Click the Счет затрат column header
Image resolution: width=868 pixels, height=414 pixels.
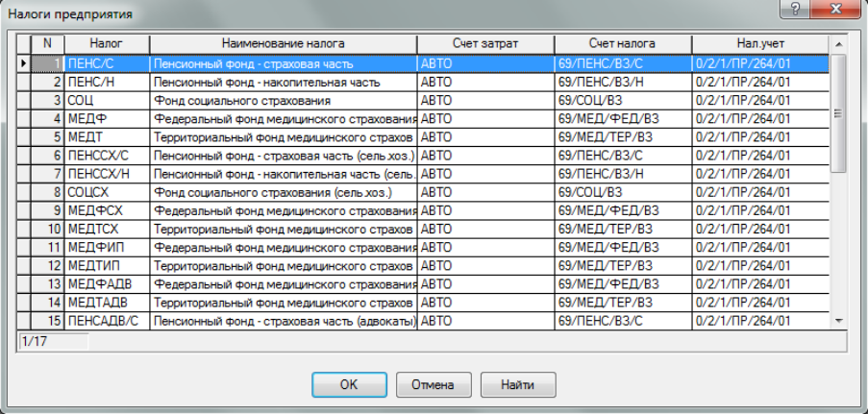click(x=485, y=44)
